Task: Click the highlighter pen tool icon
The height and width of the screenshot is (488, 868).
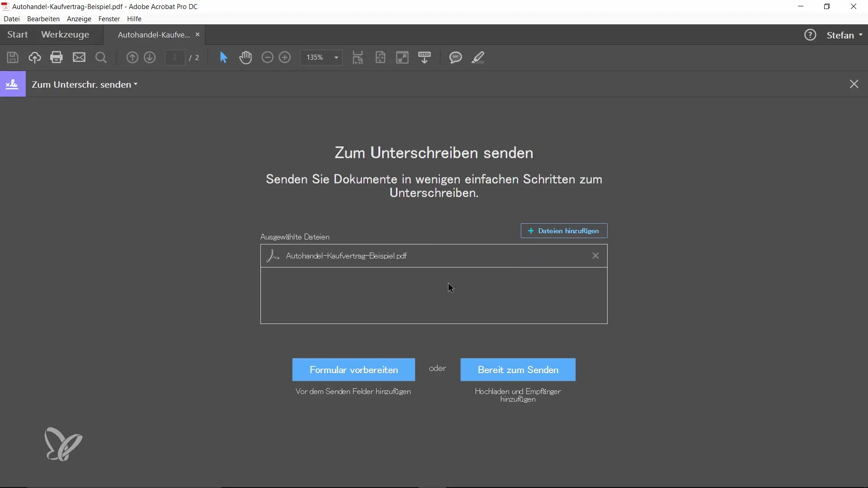Action: (x=478, y=57)
